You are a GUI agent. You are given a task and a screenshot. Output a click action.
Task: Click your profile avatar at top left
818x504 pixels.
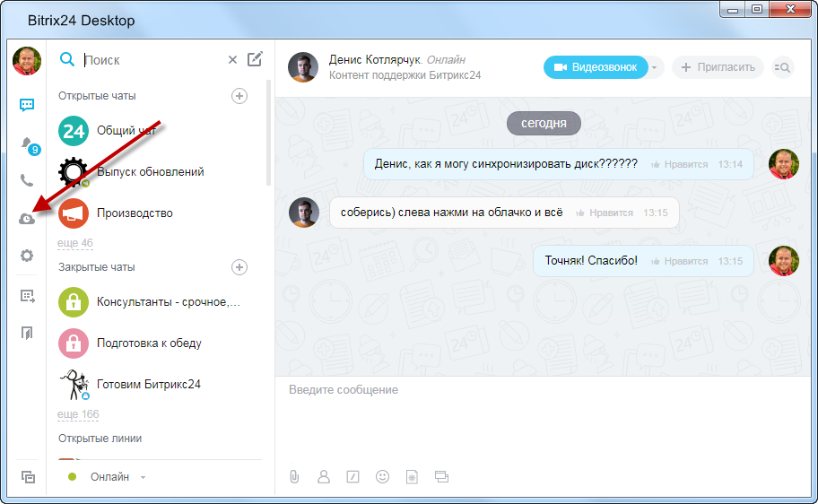point(27,61)
